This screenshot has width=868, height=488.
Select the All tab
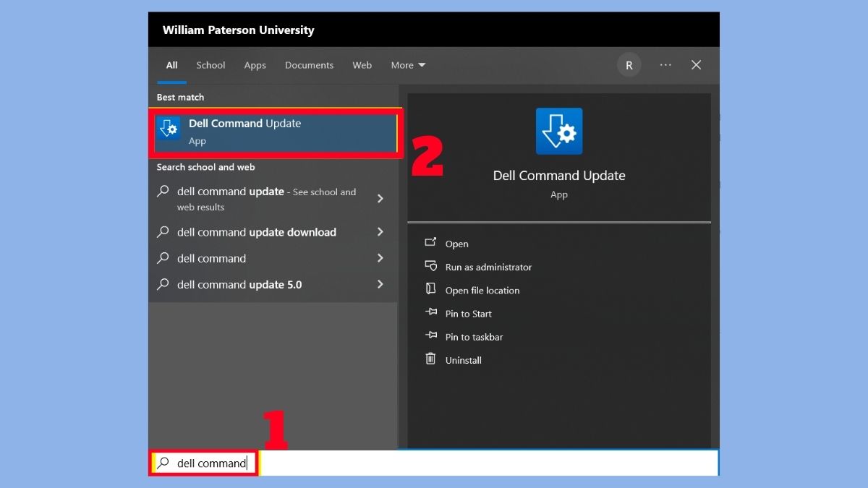point(171,65)
